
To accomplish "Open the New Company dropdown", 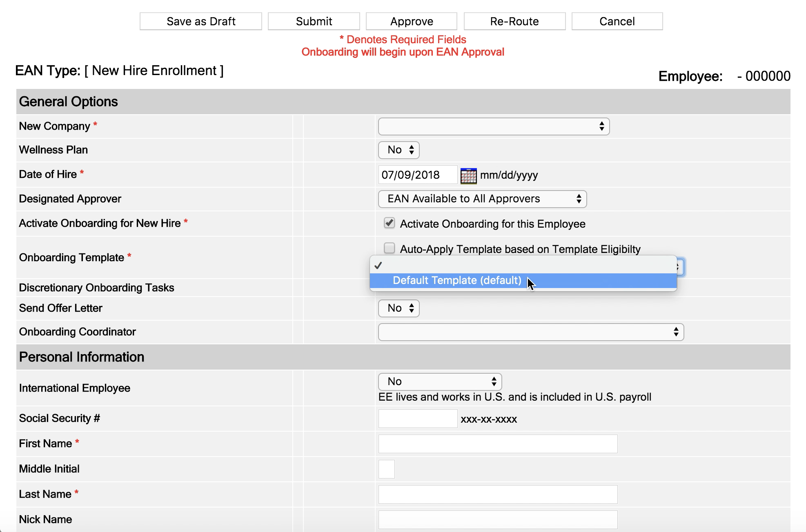I will tap(494, 126).
